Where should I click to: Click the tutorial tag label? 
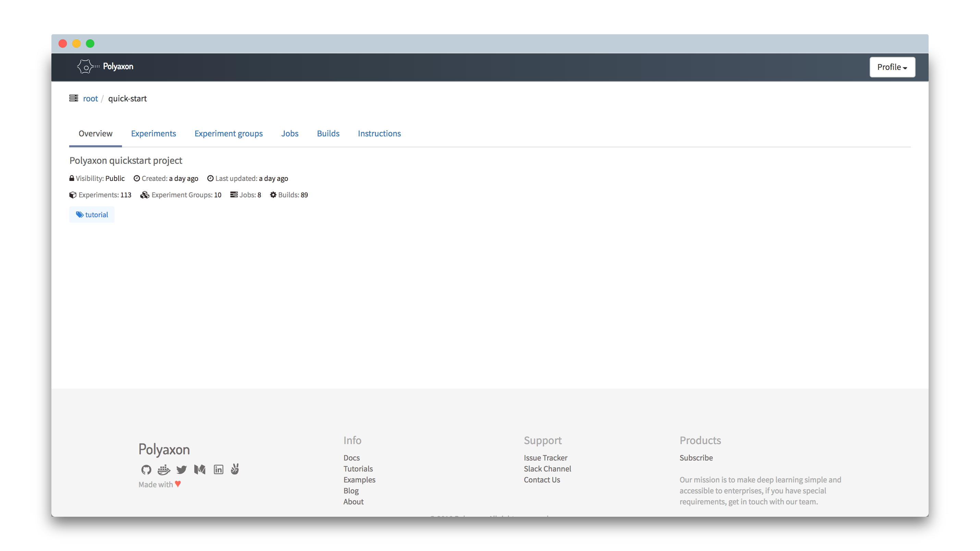(92, 215)
